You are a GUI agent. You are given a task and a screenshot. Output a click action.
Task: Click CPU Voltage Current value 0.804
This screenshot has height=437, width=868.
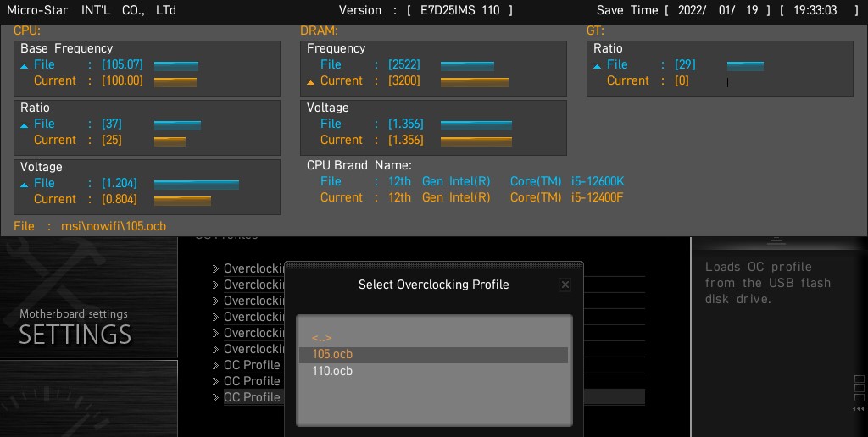[x=120, y=199]
